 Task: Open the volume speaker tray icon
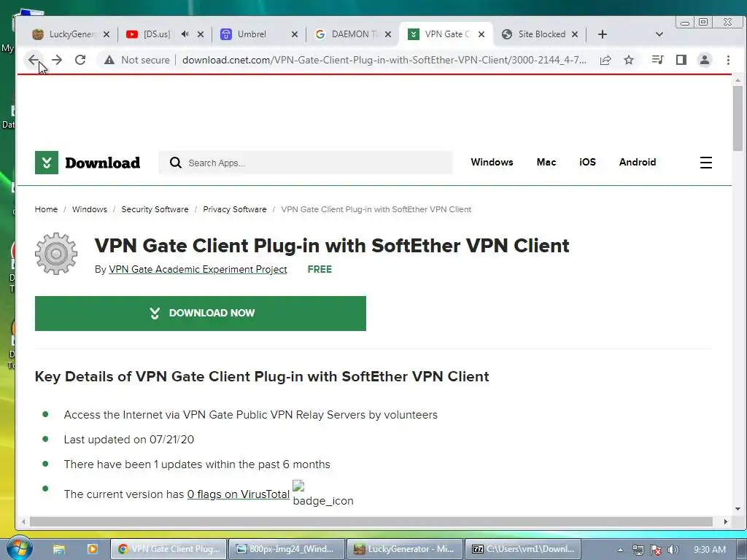tap(673, 550)
